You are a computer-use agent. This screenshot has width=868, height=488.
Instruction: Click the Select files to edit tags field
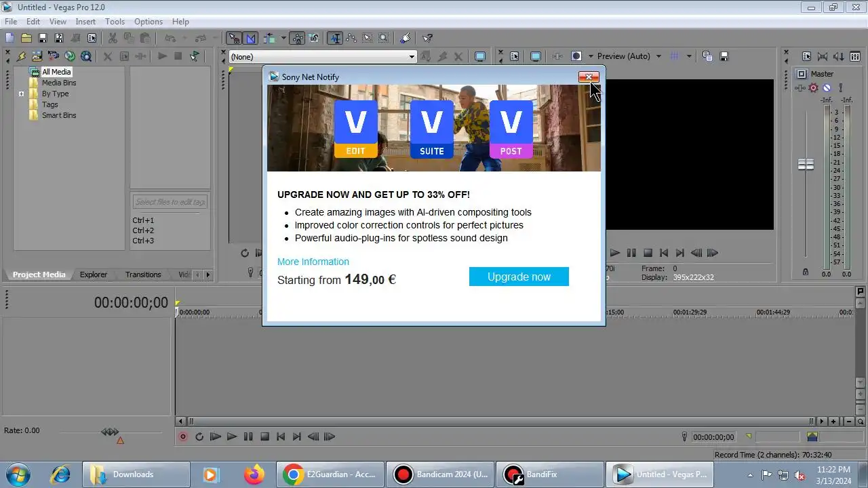click(170, 202)
